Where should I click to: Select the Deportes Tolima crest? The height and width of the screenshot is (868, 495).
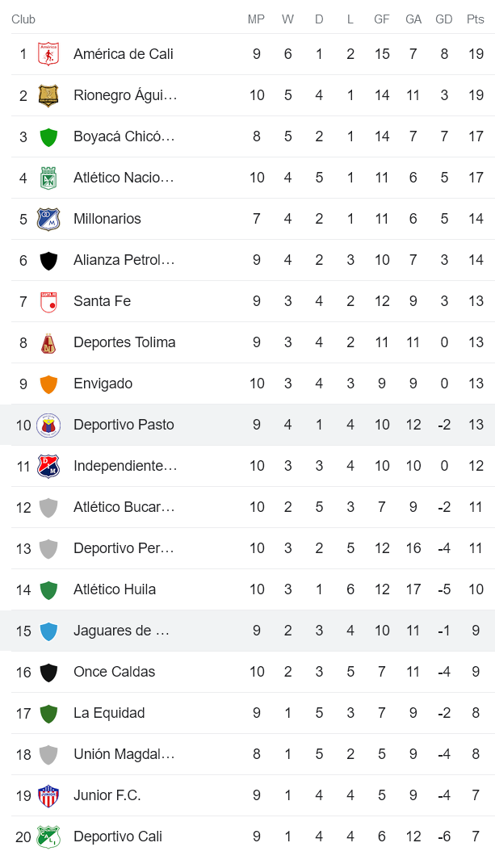click(48, 342)
